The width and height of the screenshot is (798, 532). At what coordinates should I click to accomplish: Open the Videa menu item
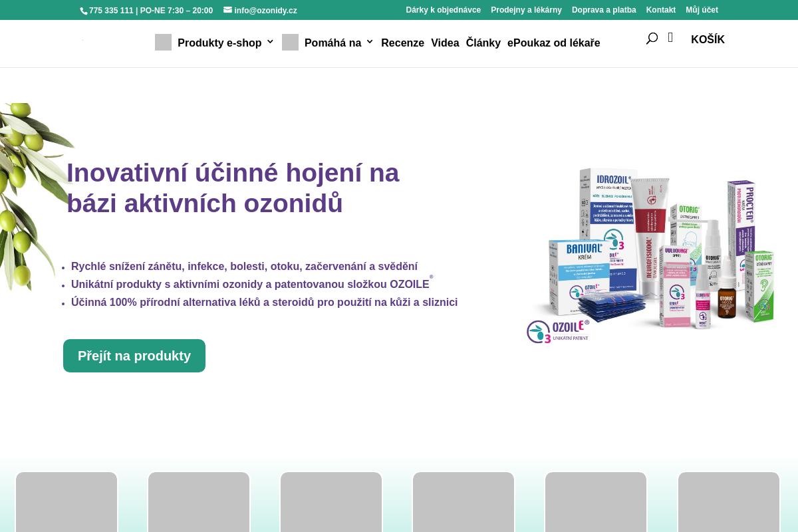click(445, 43)
